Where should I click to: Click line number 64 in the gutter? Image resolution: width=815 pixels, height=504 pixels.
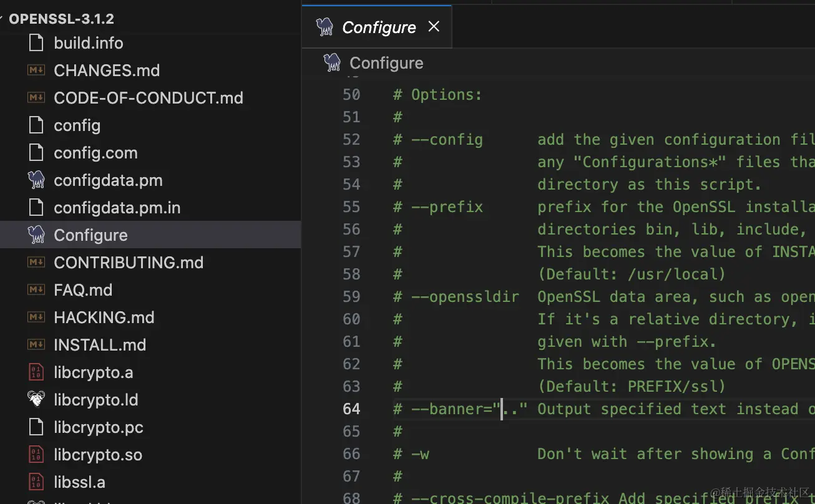(351, 409)
